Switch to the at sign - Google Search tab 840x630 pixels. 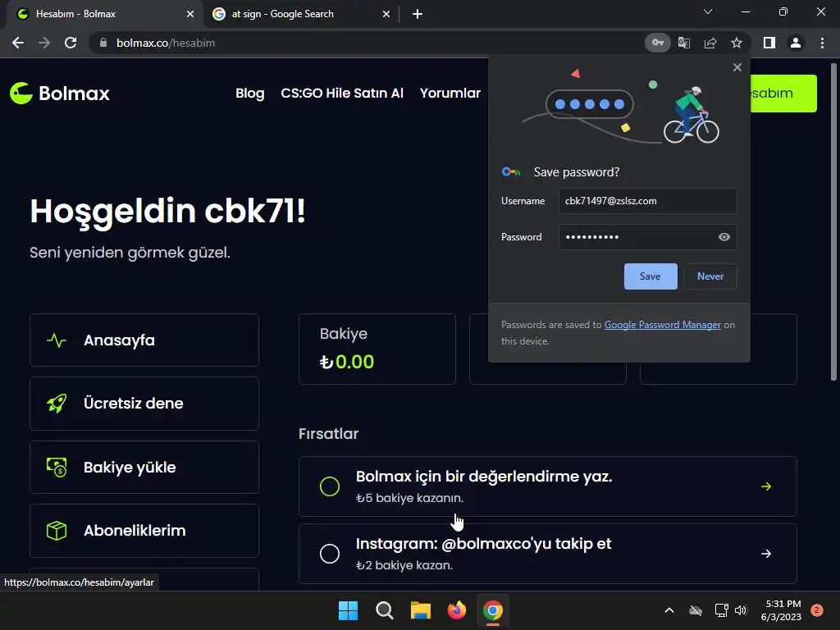tap(302, 14)
